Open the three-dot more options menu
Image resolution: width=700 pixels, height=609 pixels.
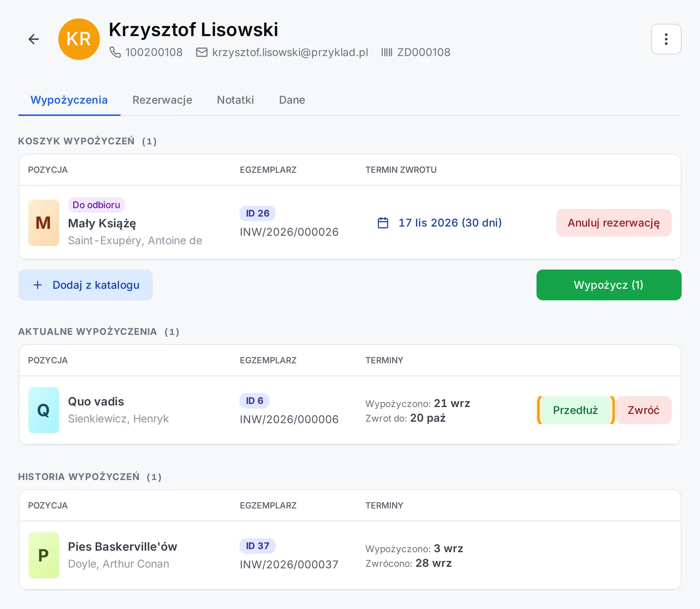pos(666,39)
